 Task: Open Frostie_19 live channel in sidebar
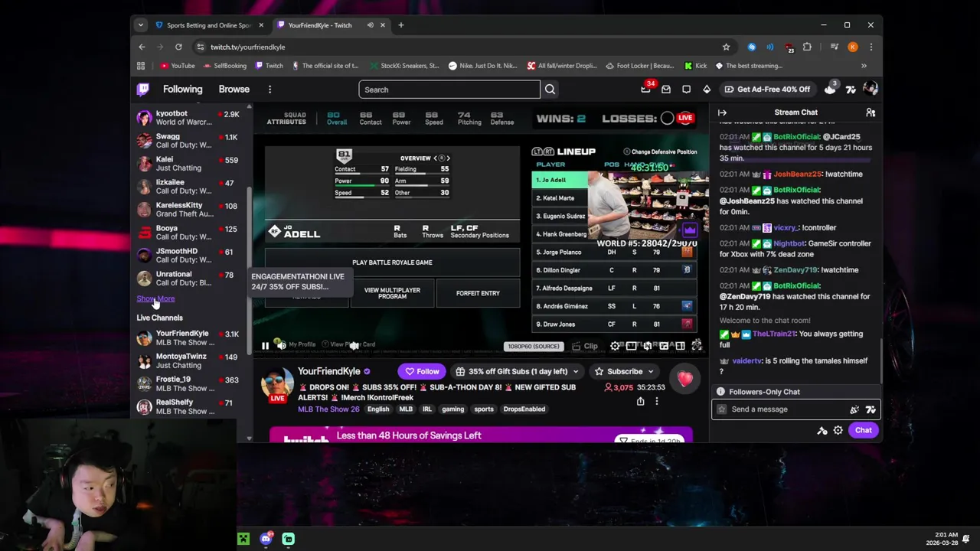188,383
